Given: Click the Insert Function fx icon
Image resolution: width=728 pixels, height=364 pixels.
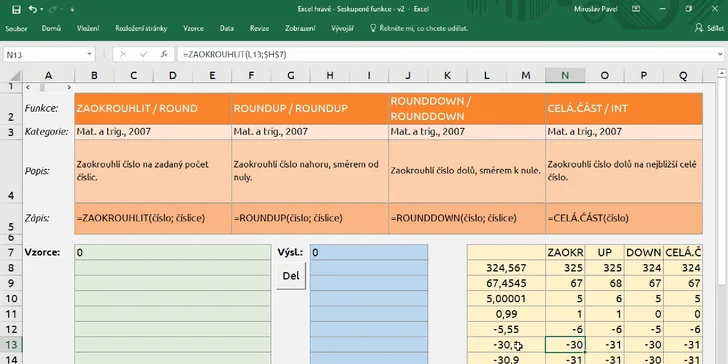Looking at the screenshot, I should pos(164,54).
